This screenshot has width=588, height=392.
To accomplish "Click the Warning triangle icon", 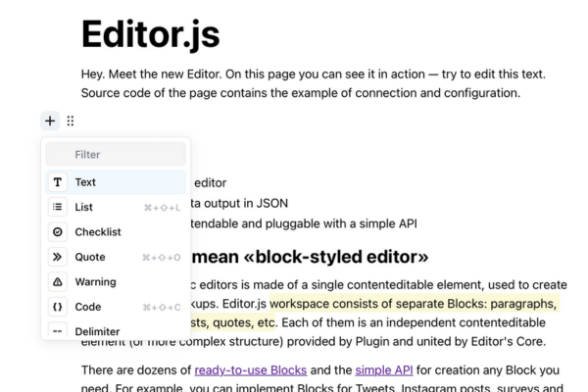I will click(x=58, y=281).
